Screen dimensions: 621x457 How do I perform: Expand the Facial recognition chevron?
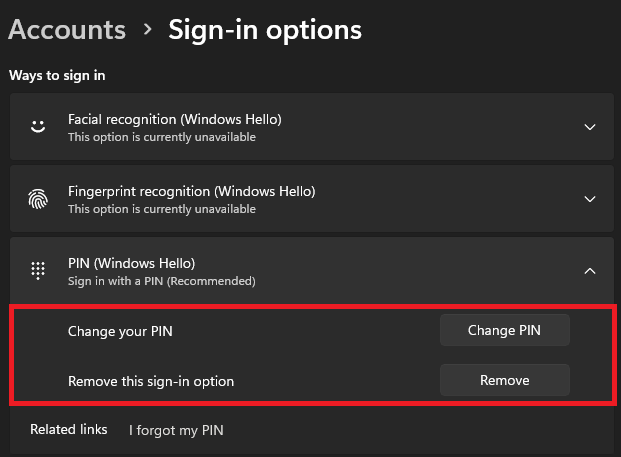click(590, 127)
